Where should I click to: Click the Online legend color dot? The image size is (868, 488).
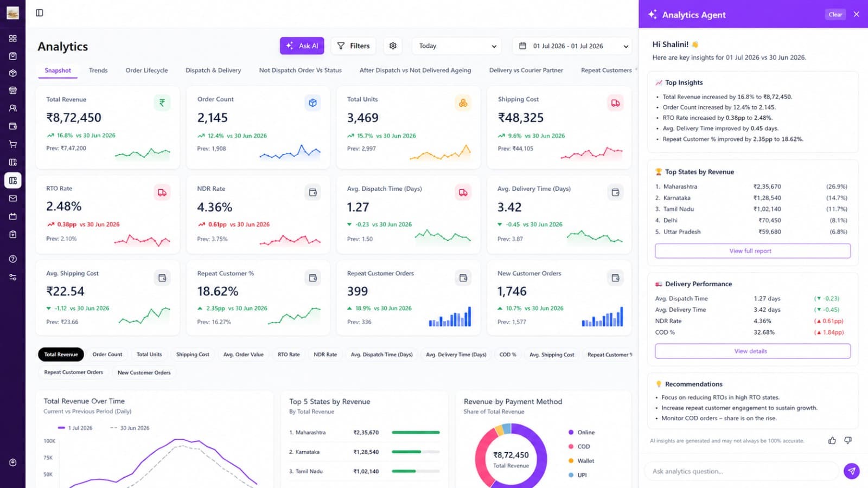[x=571, y=433]
